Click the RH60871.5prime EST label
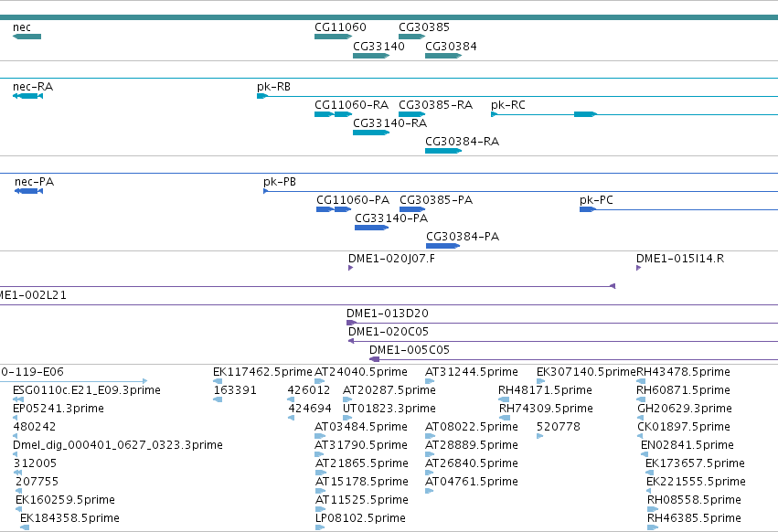The image size is (778, 532). (x=683, y=390)
